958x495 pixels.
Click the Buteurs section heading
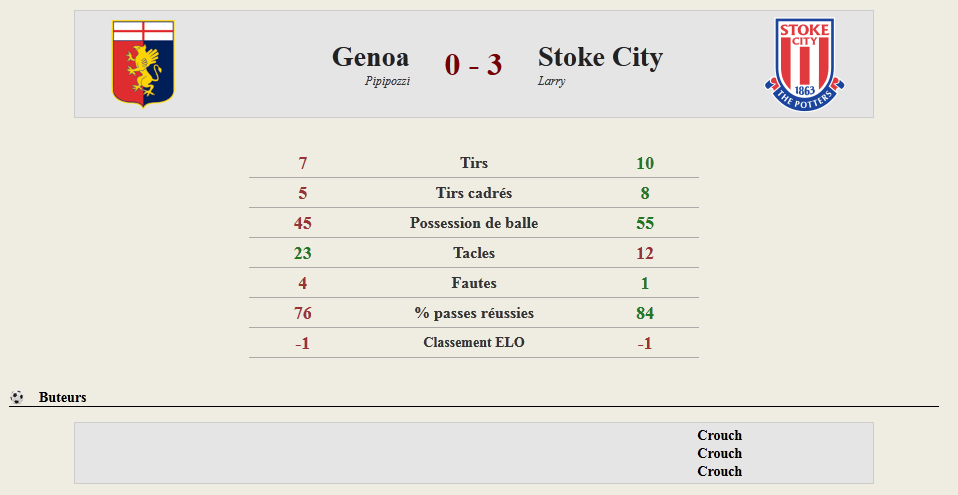[x=62, y=397]
